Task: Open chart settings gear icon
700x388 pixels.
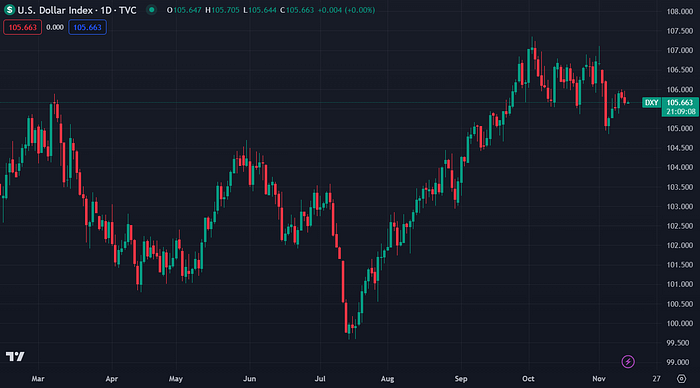Action: click(681, 379)
